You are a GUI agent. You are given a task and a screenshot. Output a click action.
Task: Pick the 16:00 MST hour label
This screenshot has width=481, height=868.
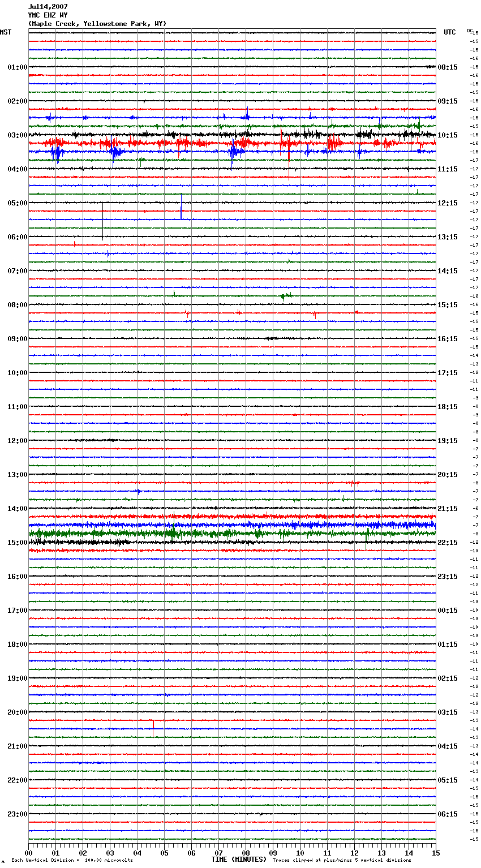pos(18,577)
